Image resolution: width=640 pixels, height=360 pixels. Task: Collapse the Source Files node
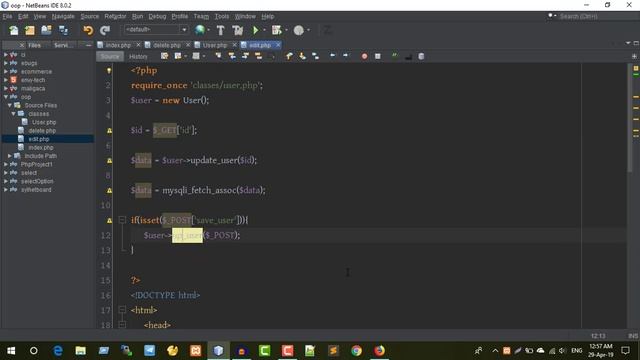point(10,105)
